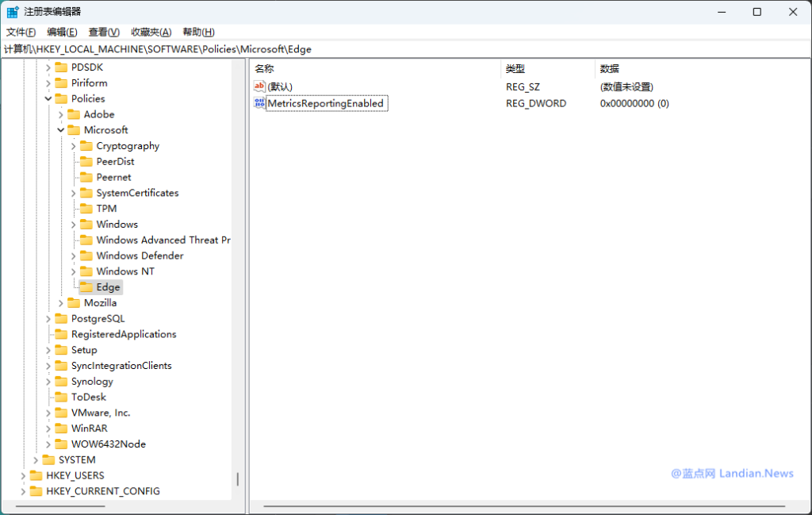Expand the PDSDK tree node
The image size is (812, 515).
(x=48, y=67)
